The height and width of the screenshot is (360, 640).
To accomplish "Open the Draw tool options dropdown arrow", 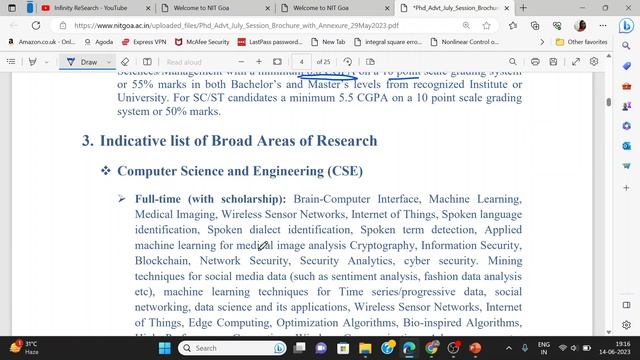I will click(109, 62).
